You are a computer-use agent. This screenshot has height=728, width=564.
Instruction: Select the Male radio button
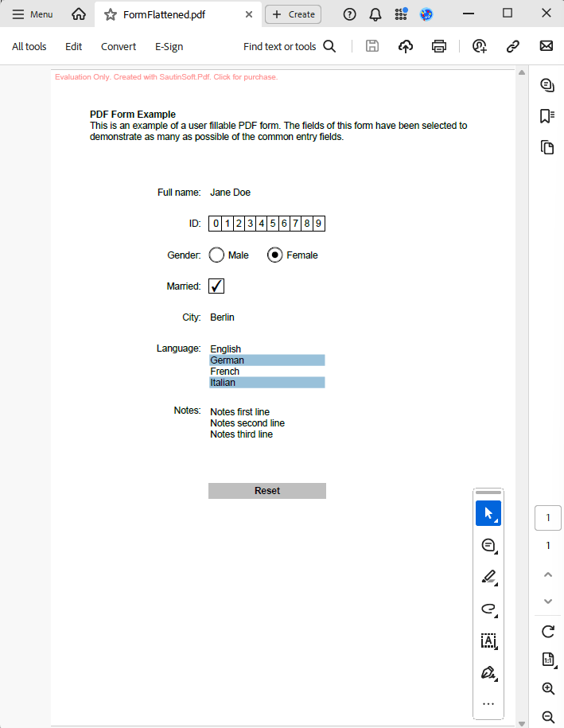[x=216, y=255]
